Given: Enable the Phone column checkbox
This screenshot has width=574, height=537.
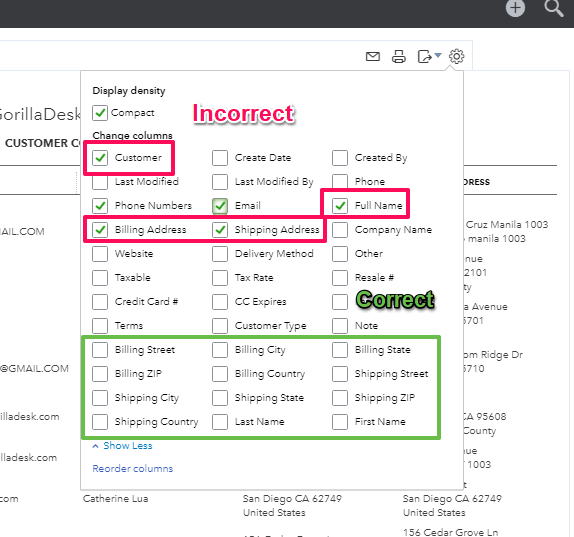Looking at the screenshot, I should pos(340,182).
